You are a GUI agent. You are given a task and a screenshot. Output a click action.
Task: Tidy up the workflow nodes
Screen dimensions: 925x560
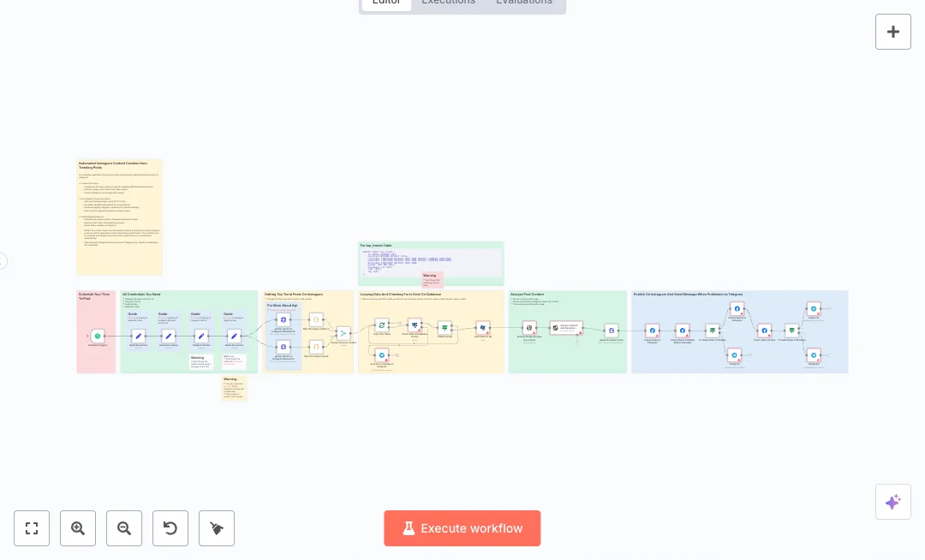click(x=217, y=528)
